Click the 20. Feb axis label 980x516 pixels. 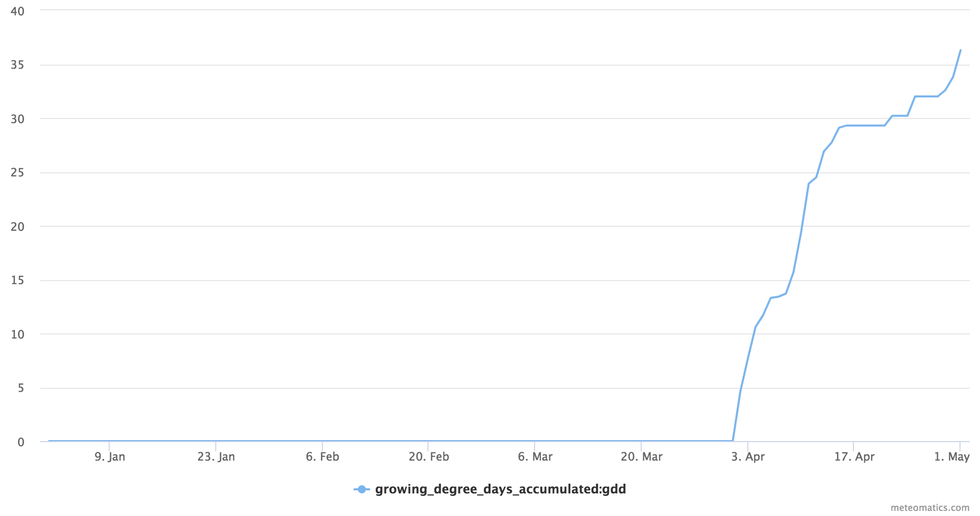429,457
